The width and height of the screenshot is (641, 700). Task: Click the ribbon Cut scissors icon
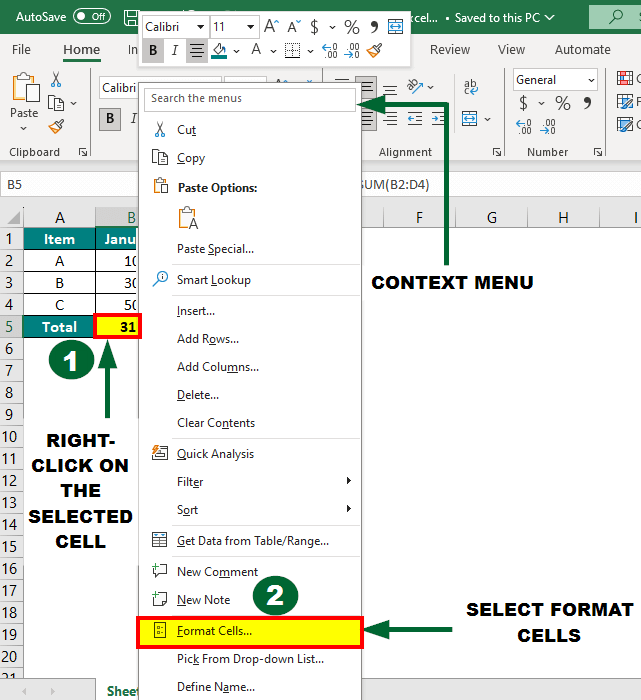point(56,79)
